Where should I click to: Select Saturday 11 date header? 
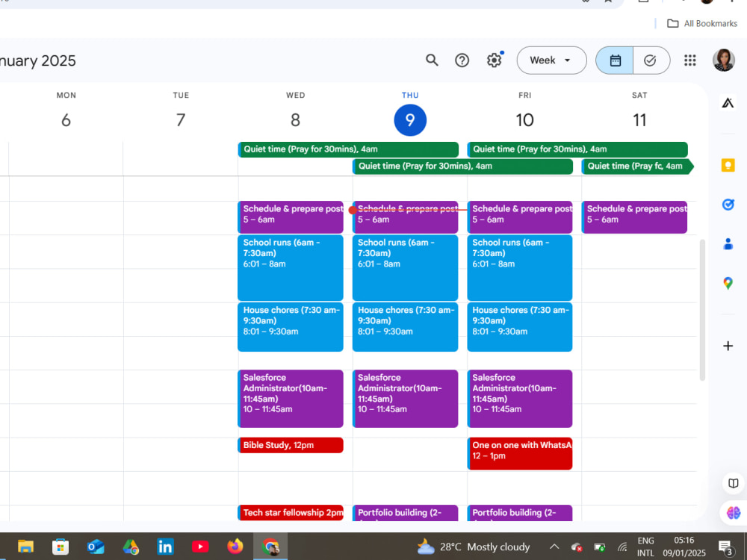(639, 119)
